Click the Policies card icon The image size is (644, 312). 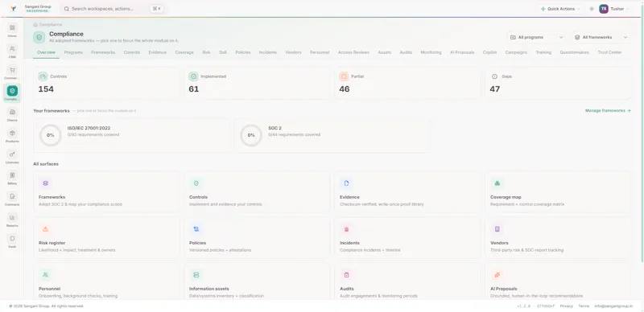tap(196, 229)
